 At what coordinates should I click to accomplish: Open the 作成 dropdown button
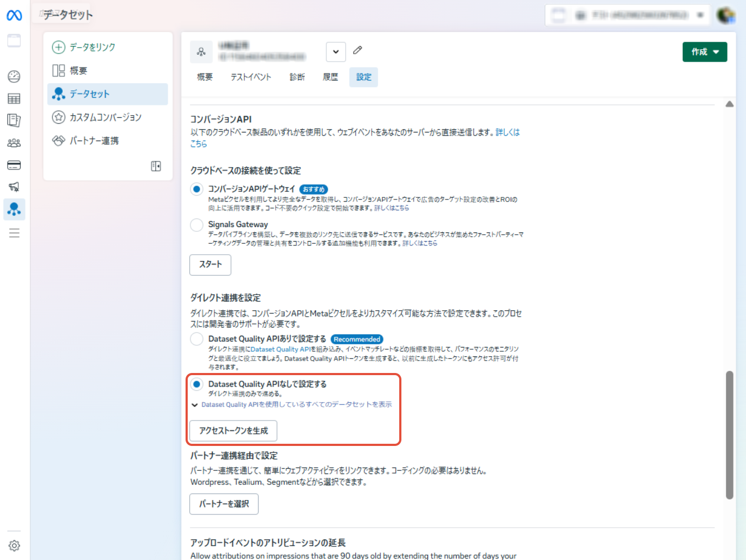pos(704,52)
